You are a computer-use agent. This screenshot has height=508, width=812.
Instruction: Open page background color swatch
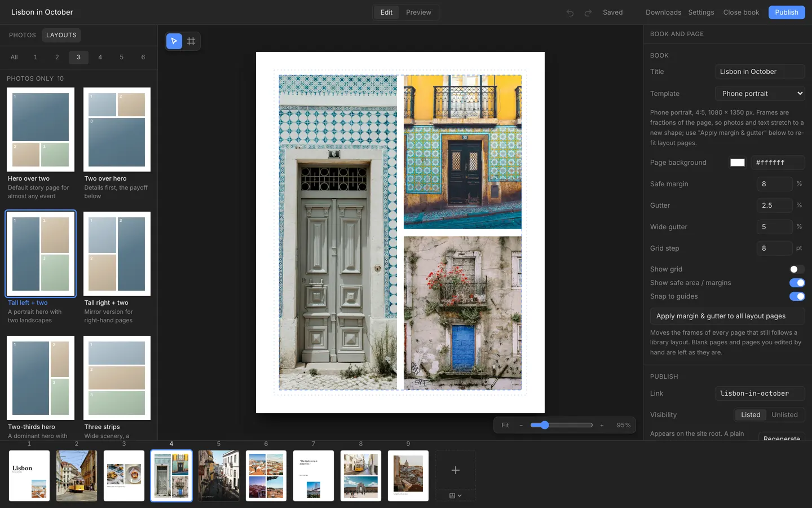pos(737,163)
